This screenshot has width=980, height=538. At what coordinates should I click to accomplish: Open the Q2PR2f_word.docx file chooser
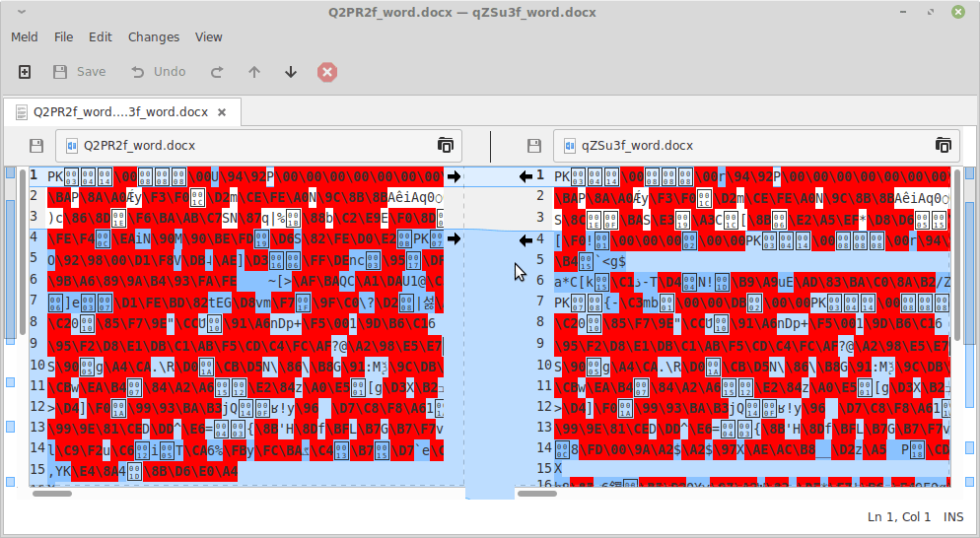[258, 146]
